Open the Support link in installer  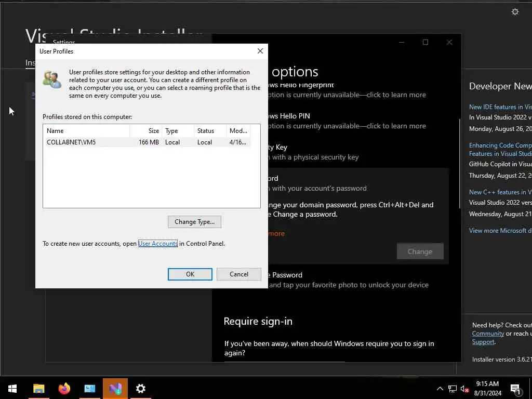coord(483,342)
